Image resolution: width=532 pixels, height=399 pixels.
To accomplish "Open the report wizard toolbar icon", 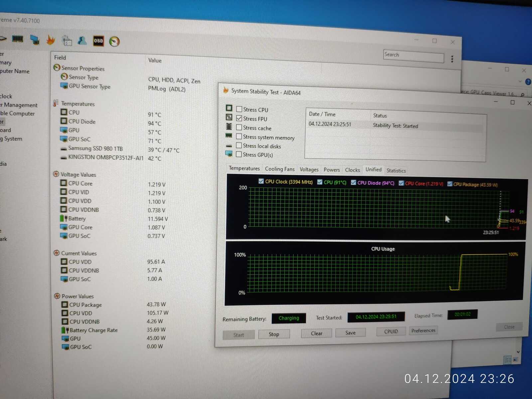I will pyautogui.click(x=67, y=41).
